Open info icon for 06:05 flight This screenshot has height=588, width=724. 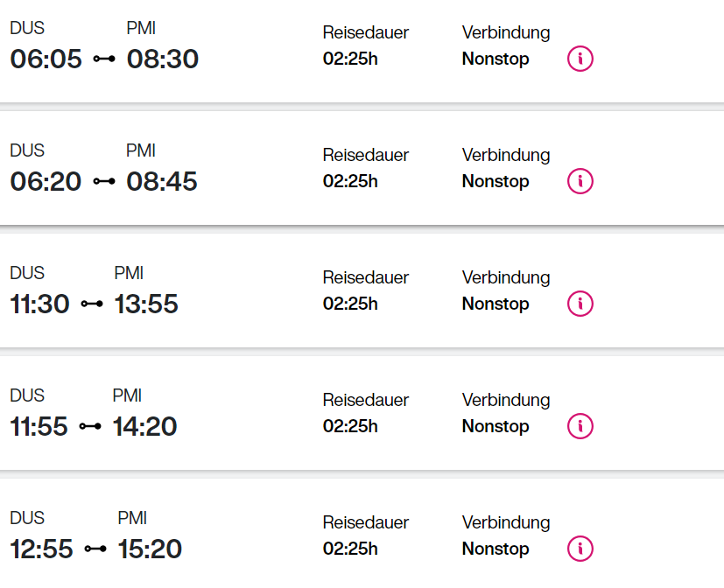[580, 59]
